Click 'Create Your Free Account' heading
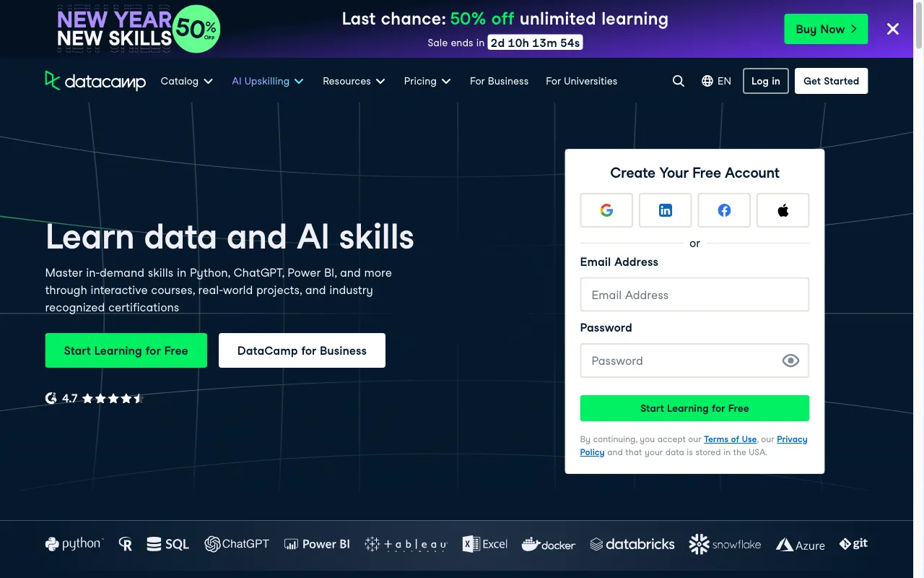This screenshot has height=578, width=924. 694,173
